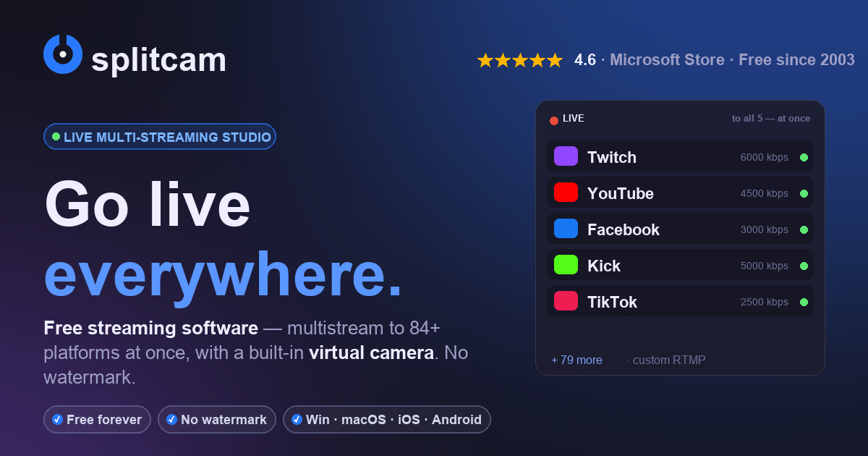
Task: Click the green Kick icon
Action: (x=566, y=265)
